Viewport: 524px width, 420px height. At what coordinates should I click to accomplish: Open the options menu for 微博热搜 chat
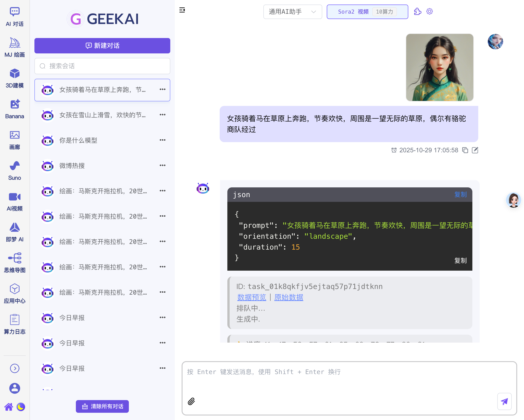click(162, 165)
